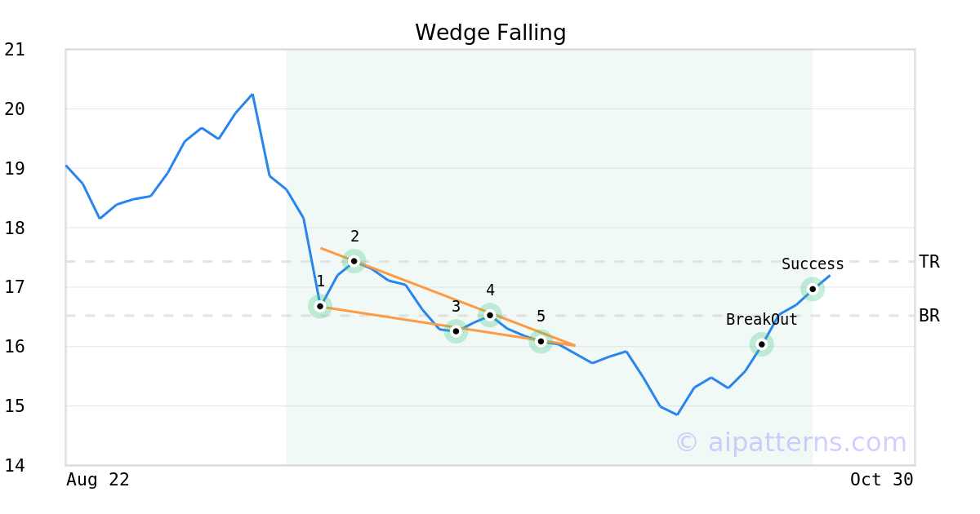Select point marker 3 on lower trendline
The image size is (980, 514).
coord(456,330)
